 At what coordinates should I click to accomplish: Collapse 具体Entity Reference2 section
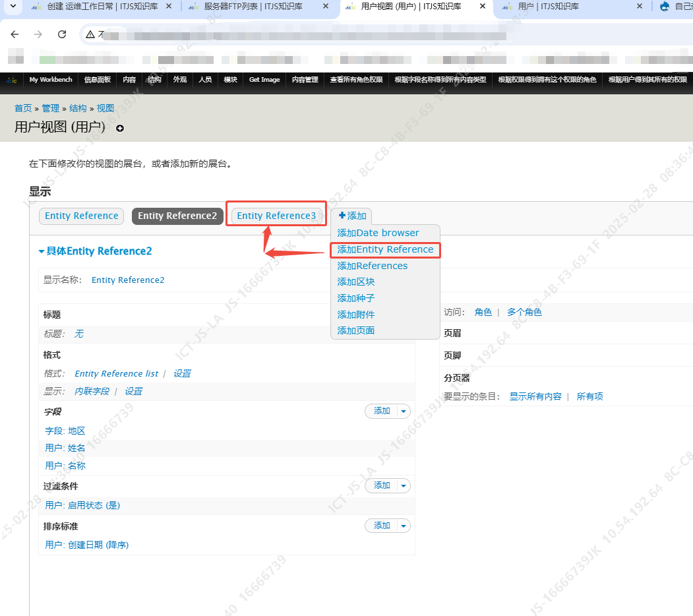tap(95, 251)
